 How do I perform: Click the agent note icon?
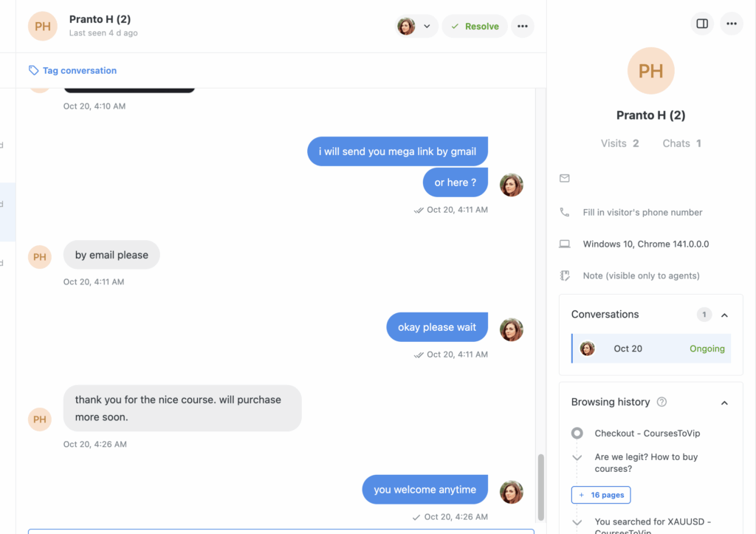point(565,275)
